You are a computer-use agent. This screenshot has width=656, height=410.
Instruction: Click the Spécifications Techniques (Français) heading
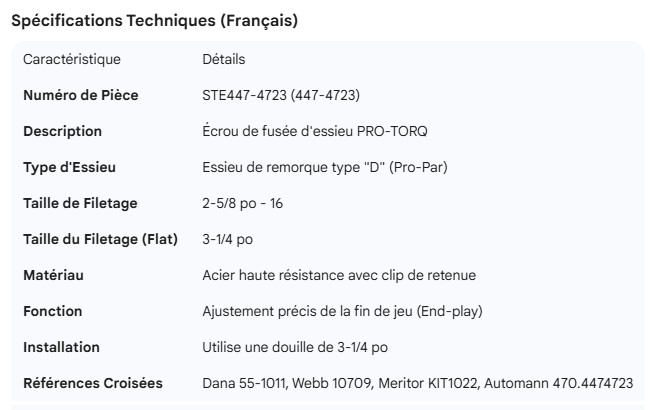154,21
